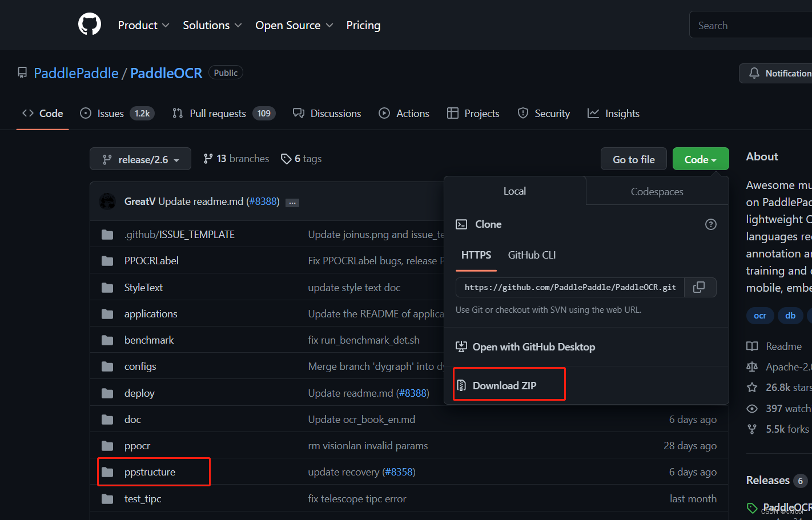Click the ppocr folder icon
The width and height of the screenshot is (812, 520).
point(107,446)
